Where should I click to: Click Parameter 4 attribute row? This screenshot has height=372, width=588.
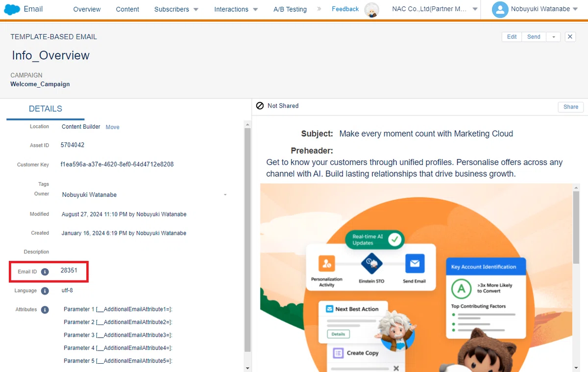[x=118, y=348]
